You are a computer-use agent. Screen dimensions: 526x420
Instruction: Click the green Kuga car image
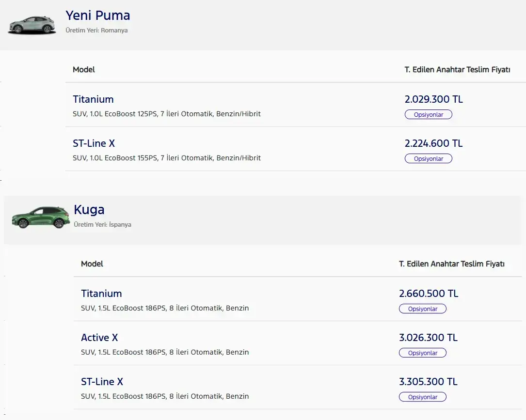[41, 218]
